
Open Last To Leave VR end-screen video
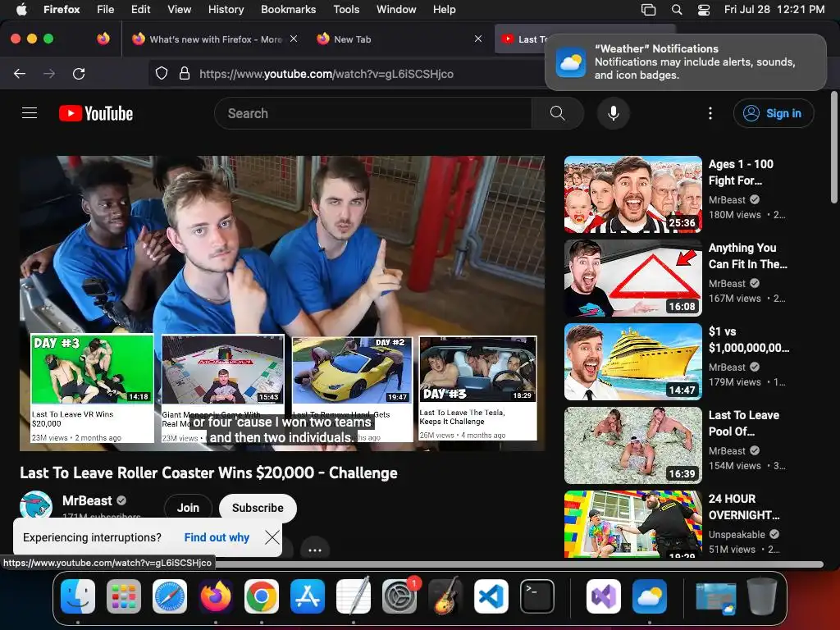(92, 388)
